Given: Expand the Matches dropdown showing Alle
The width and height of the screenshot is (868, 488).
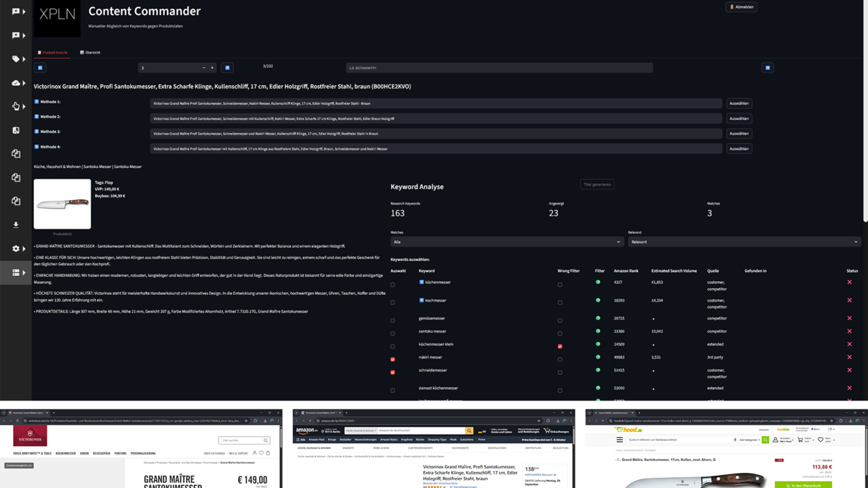Looking at the screenshot, I should (507, 242).
